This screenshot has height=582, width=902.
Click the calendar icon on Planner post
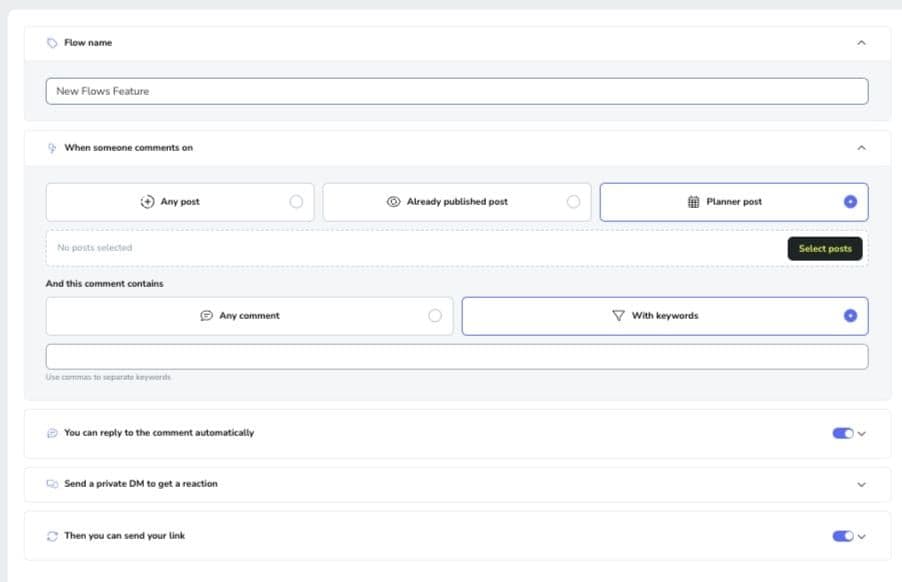point(694,202)
